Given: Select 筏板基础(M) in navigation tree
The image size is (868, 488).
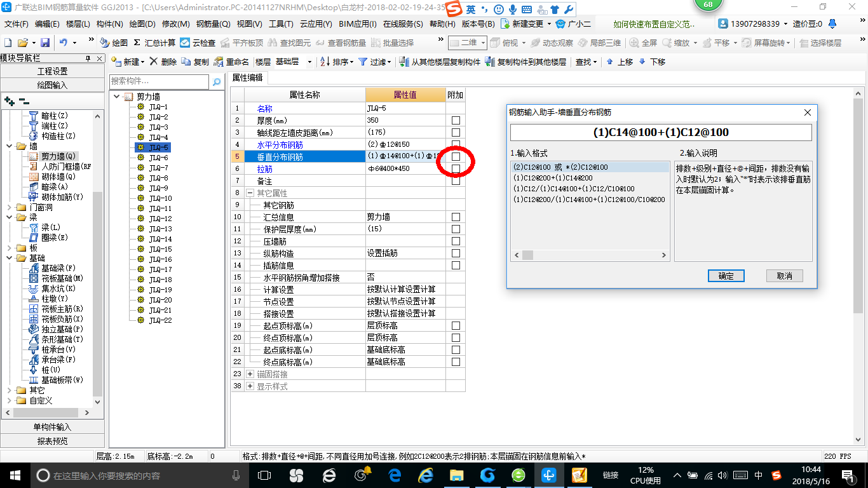Looking at the screenshot, I should (x=56, y=278).
